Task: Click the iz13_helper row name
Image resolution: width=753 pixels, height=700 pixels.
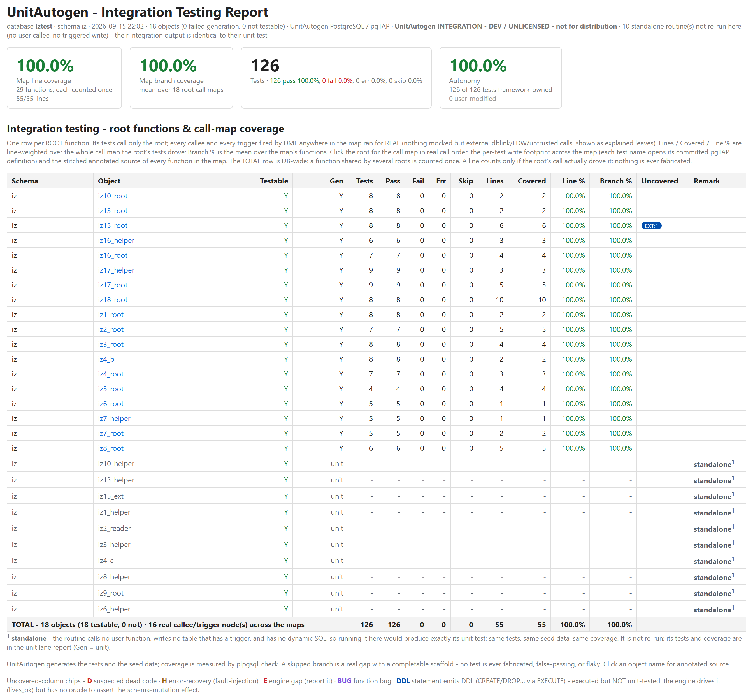Action: click(116, 480)
